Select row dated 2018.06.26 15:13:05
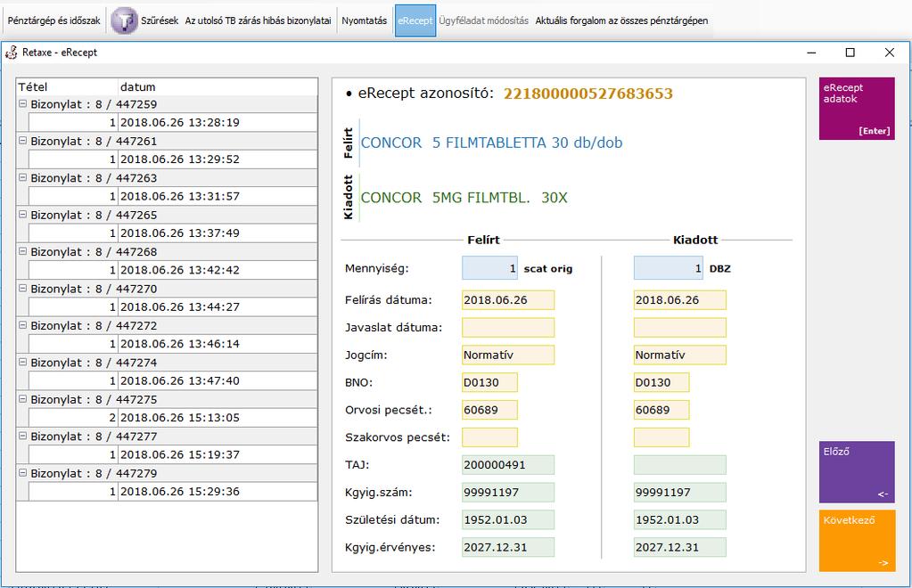 point(173,418)
